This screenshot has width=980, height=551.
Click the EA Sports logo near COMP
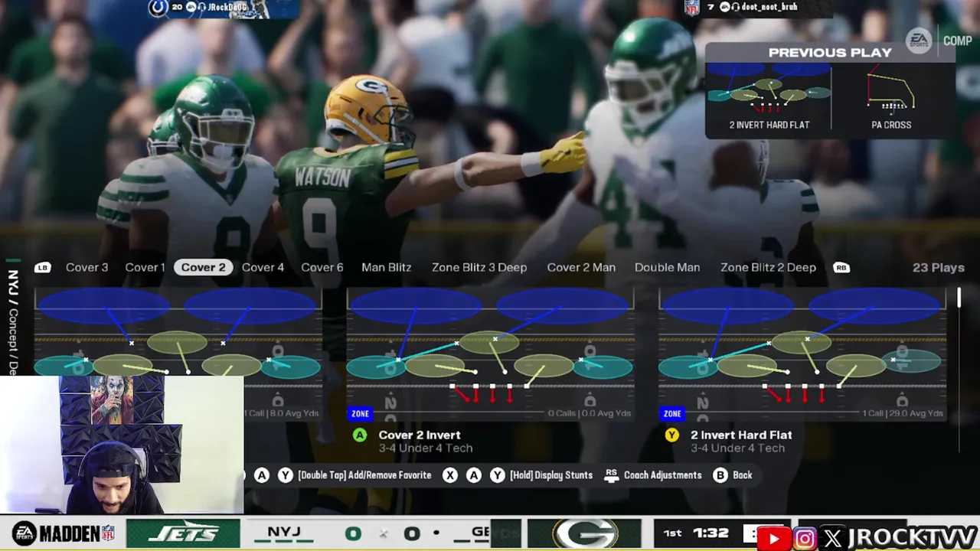(919, 41)
